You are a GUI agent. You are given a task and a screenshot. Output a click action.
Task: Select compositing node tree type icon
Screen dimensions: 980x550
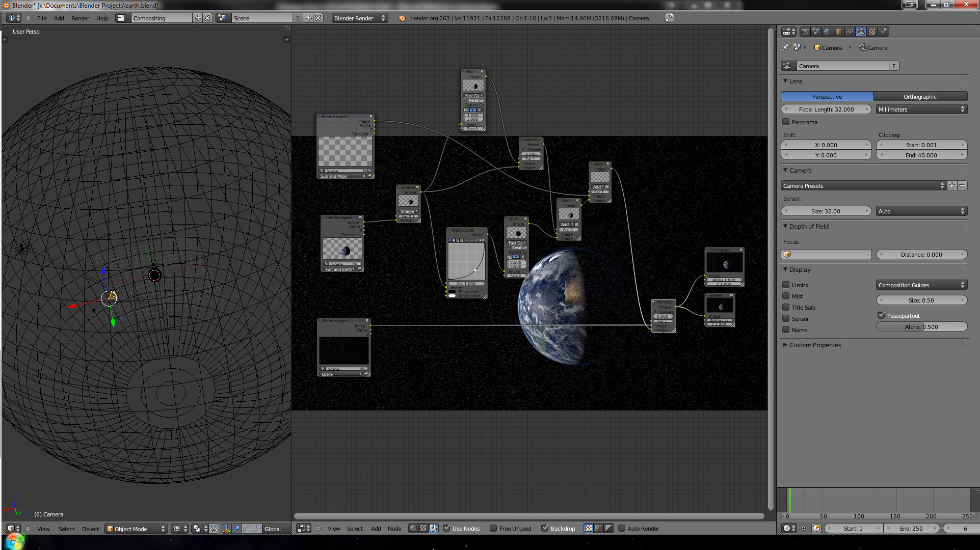tap(433, 529)
